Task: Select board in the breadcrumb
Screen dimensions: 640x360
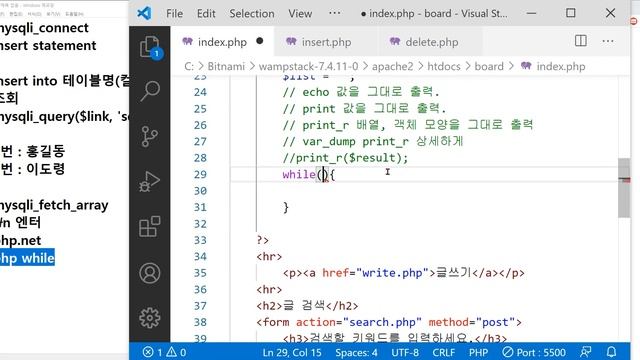Action: (489, 67)
